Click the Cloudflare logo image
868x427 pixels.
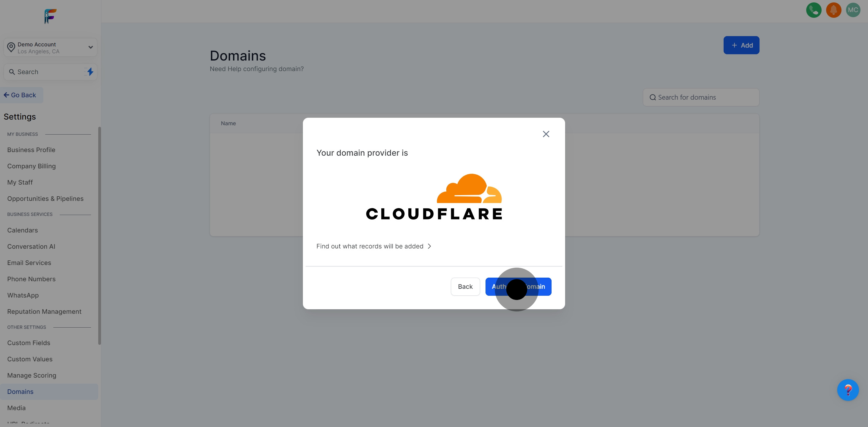point(434,197)
